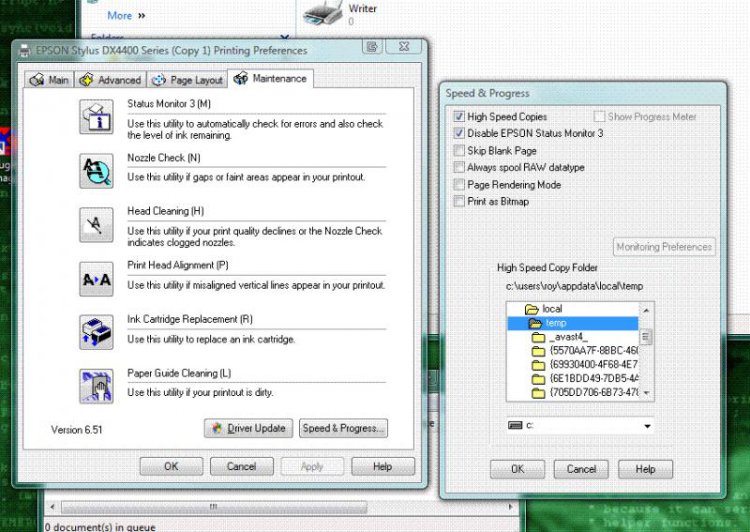This screenshot has width=750, height=532.
Task: Switch to the Main tab
Action: click(49, 80)
